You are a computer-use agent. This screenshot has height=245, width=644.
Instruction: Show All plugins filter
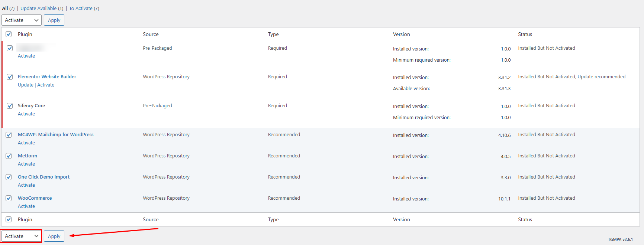[5, 8]
